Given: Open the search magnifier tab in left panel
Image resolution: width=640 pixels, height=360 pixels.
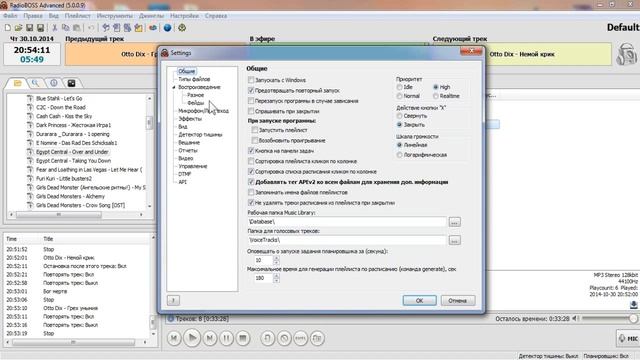Looking at the screenshot, I should (36, 83).
